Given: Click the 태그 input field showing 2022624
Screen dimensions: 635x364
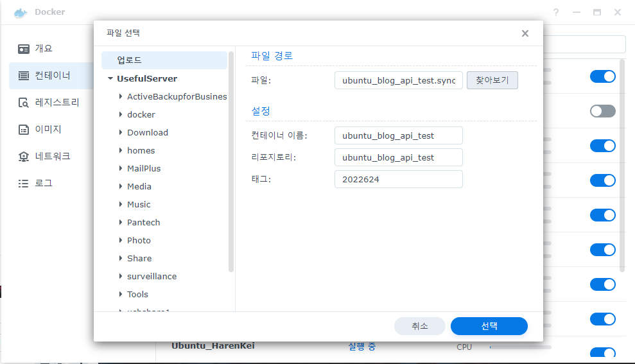Looking at the screenshot, I should pyautogui.click(x=399, y=179).
